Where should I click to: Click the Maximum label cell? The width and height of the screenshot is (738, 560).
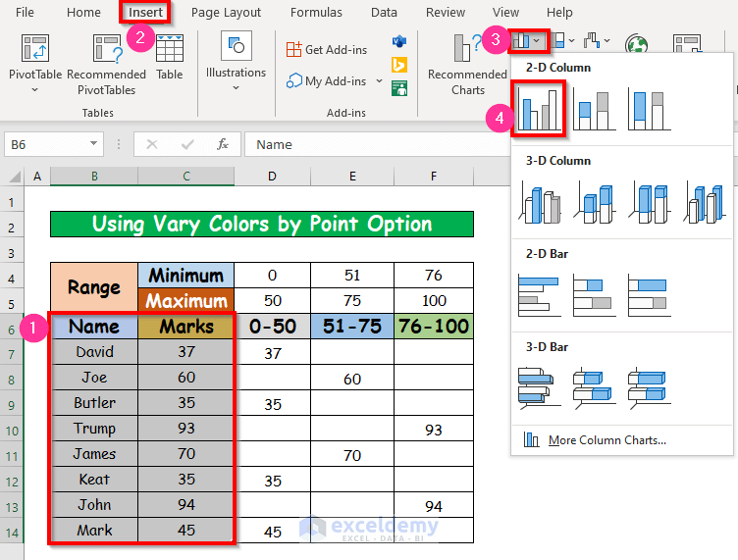pos(186,300)
